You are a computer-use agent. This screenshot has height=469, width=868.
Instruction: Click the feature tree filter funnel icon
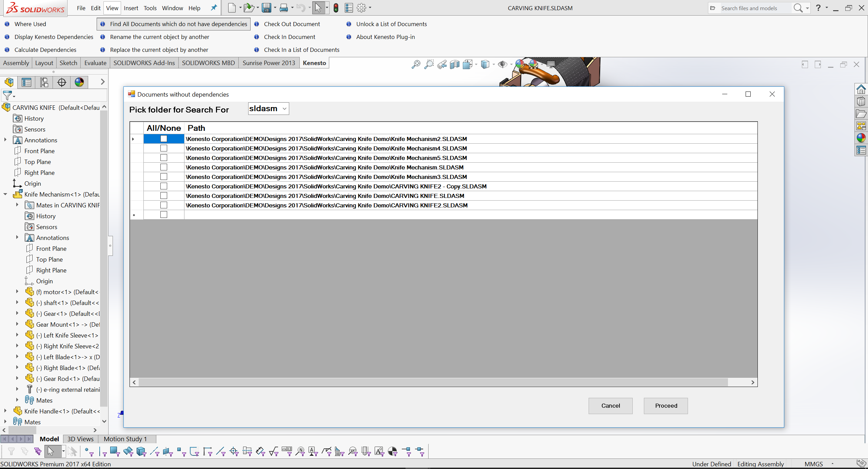click(7, 96)
